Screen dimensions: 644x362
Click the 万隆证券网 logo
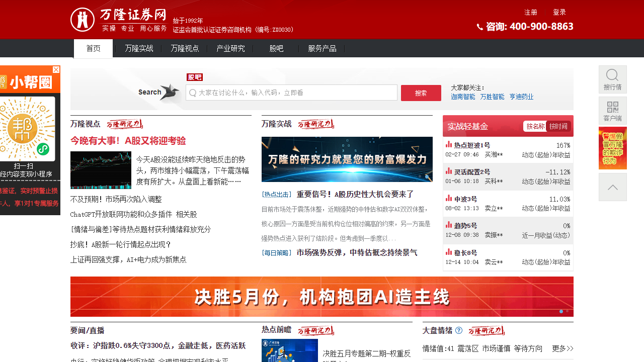pyautogui.click(x=119, y=20)
